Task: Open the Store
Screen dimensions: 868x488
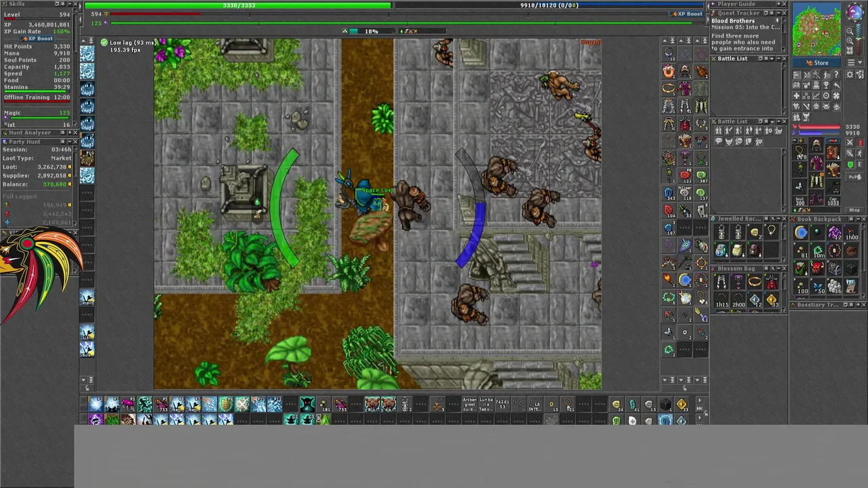Action: click(816, 62)
